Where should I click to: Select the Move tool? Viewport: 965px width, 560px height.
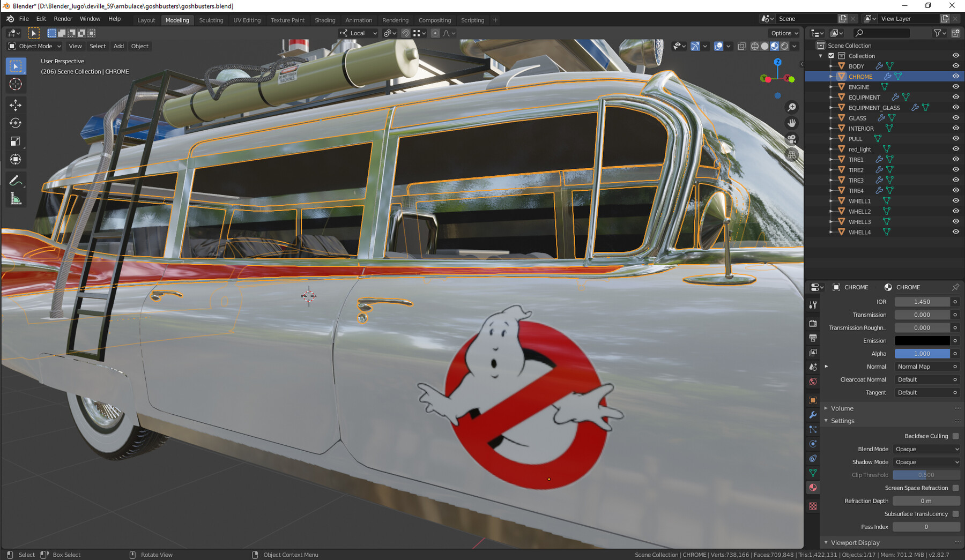(x=16, y=105)
